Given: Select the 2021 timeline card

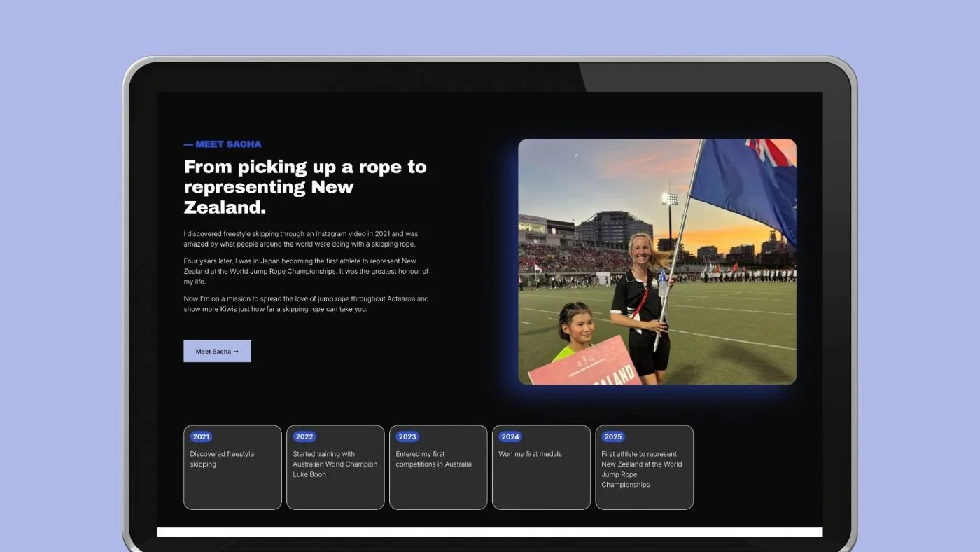Looking at the screenshot, I should point(232,467).
